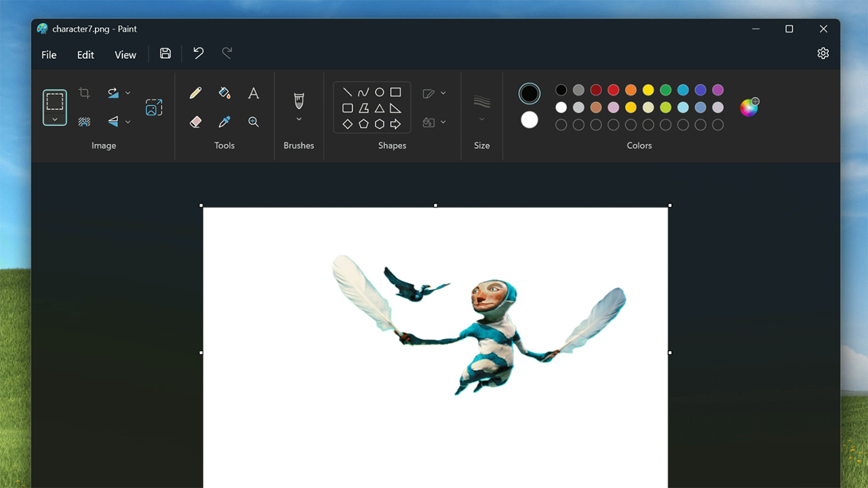Select Color 1 black primary swatch
The width and height of the screenshot is (868, 488).
point(530,94)
